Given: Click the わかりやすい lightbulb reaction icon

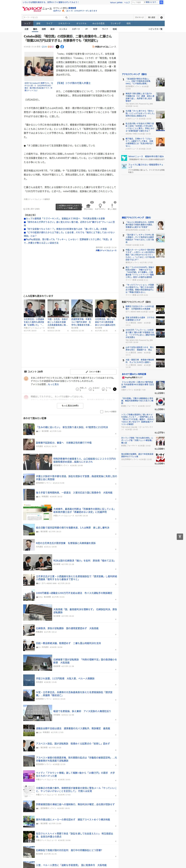Looking at the screenshot, I should click(100, 206).
